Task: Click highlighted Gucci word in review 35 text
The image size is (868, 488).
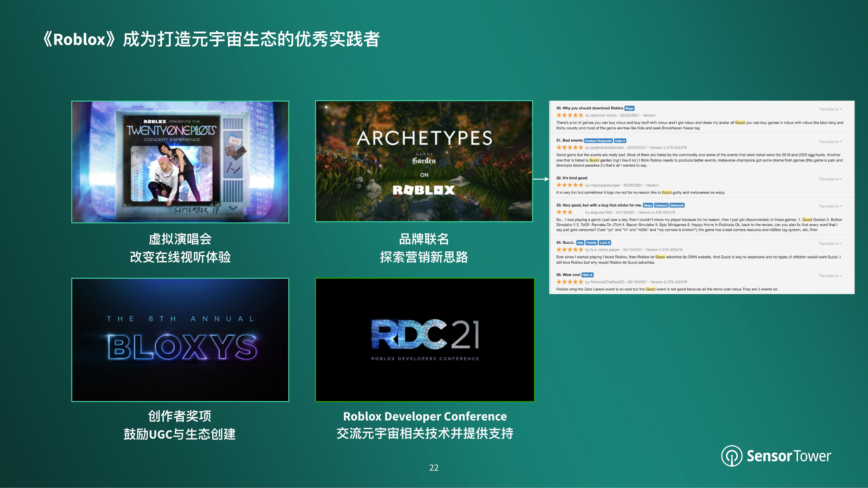Action: [x=651, y=289]
